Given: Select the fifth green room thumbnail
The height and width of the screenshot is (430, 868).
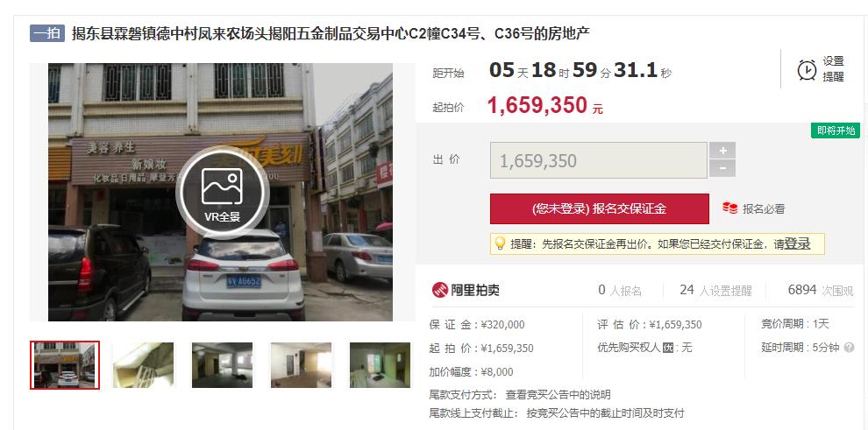Looking at the screenshot, I should click(x=381, y=365).
